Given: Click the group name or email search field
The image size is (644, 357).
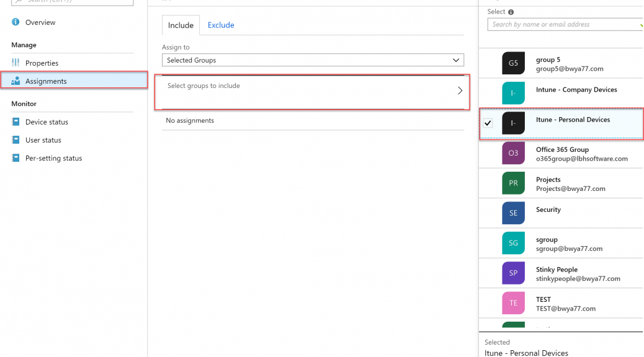Looking at the screenshot, I should (565, 25).
